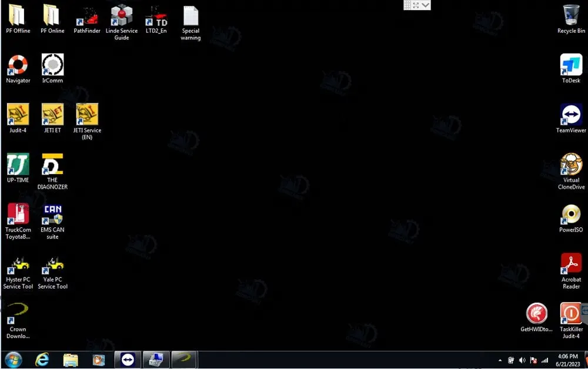Select Hyster PC Service Tool icon
The height and width of the screenshot is (369, 588).
18,265
